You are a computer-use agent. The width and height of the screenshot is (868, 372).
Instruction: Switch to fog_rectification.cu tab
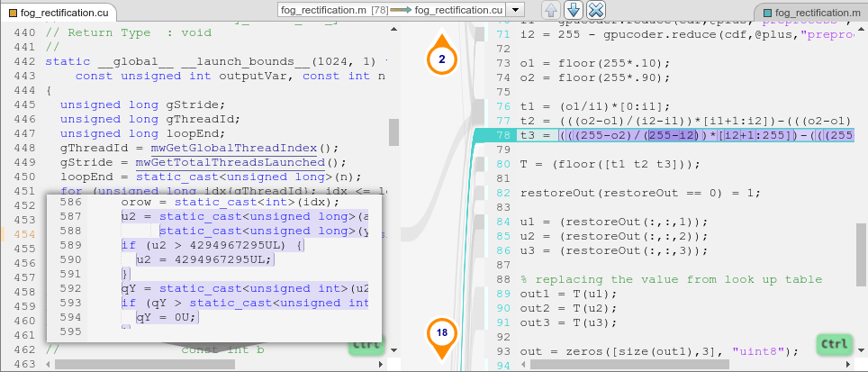point(59,13)
